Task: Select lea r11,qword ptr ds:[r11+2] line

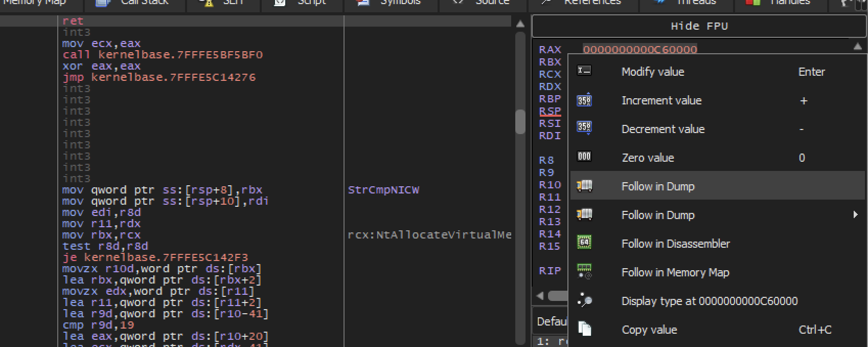Action: click(x=162, y=302)
